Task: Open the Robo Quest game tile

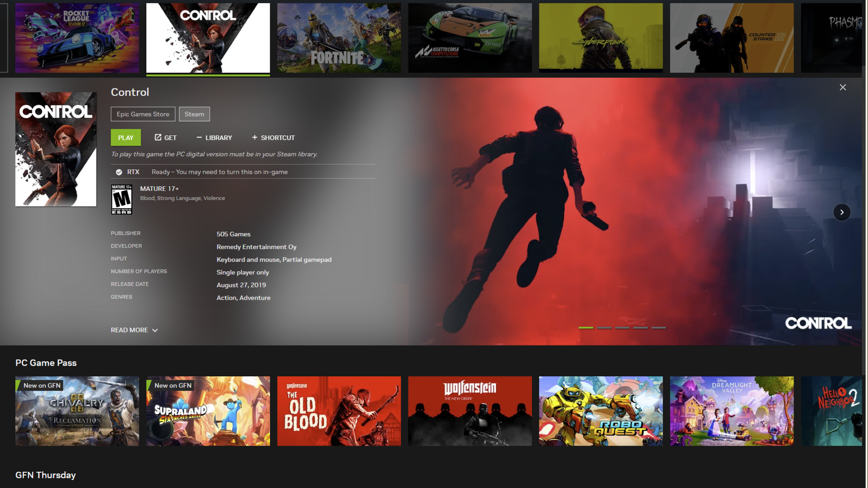Action: click(x=601, y=411)
